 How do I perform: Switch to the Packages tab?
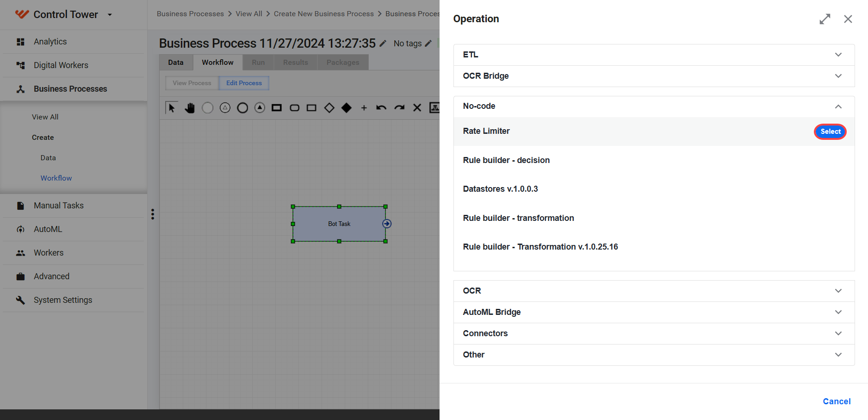343,63
